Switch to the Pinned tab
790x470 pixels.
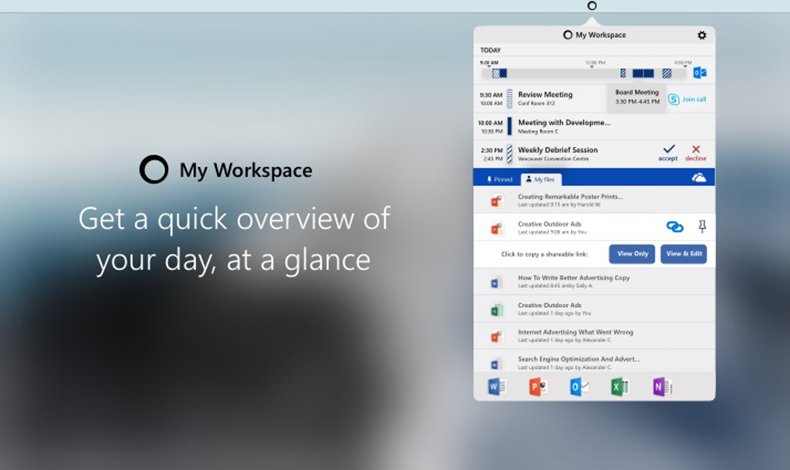coord(499,179)
